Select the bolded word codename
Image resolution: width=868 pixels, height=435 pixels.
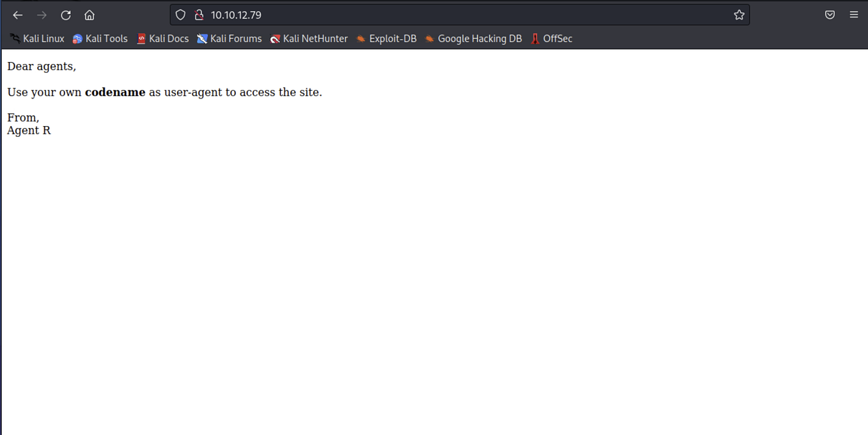115,92
